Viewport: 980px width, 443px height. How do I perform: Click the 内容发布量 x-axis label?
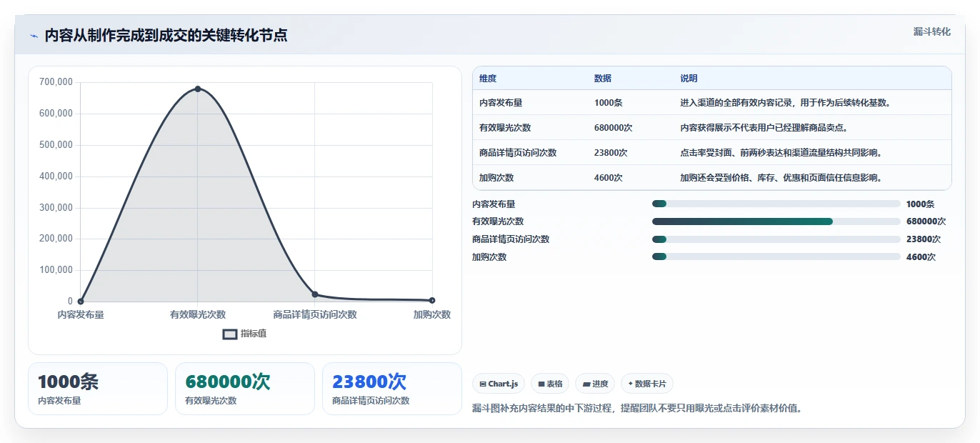(x=81, y=314)
